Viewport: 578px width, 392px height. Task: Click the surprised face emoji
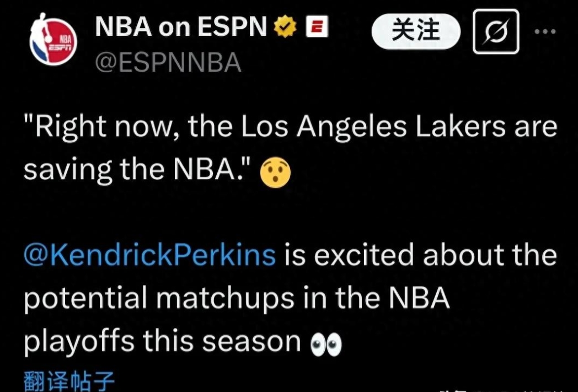click(274, 173)
